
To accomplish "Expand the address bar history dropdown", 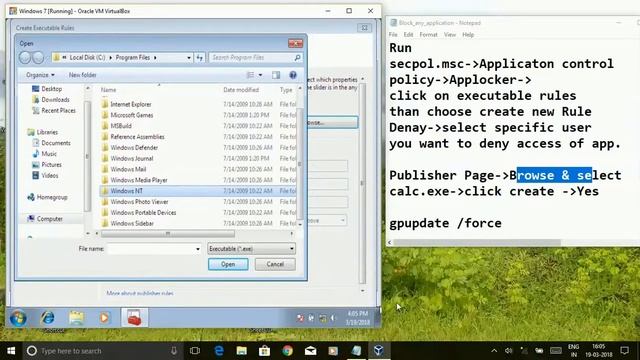I will tap(189, 58).
